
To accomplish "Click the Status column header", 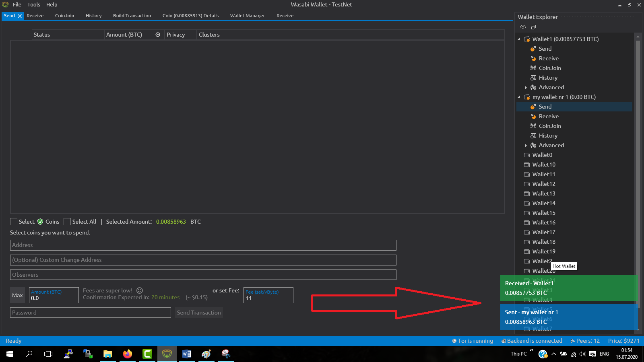I will (x=68, y=35).
